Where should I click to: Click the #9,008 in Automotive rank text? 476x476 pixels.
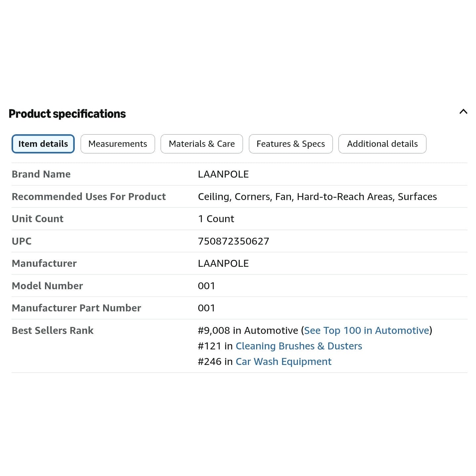pyautogui.click(x=248, y=330)
